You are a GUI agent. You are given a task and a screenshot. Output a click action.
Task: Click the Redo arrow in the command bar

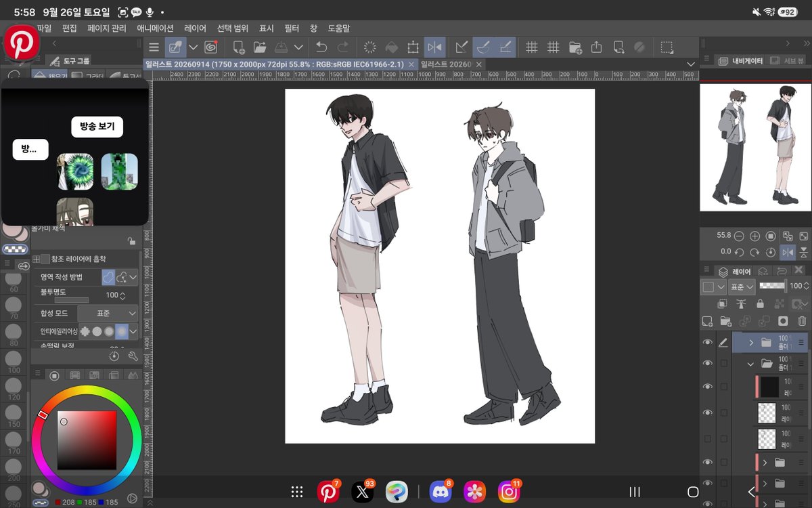point(343,47)
